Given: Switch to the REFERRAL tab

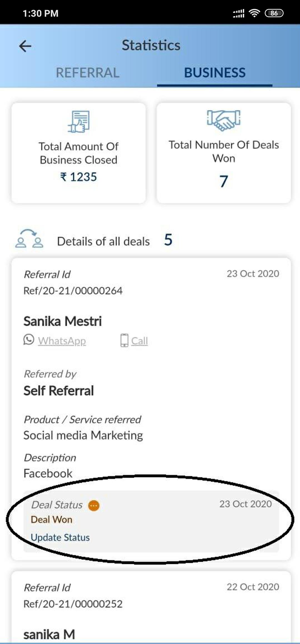Looking at the screenshot, I should pyautogui.click(x=87, y=73).
